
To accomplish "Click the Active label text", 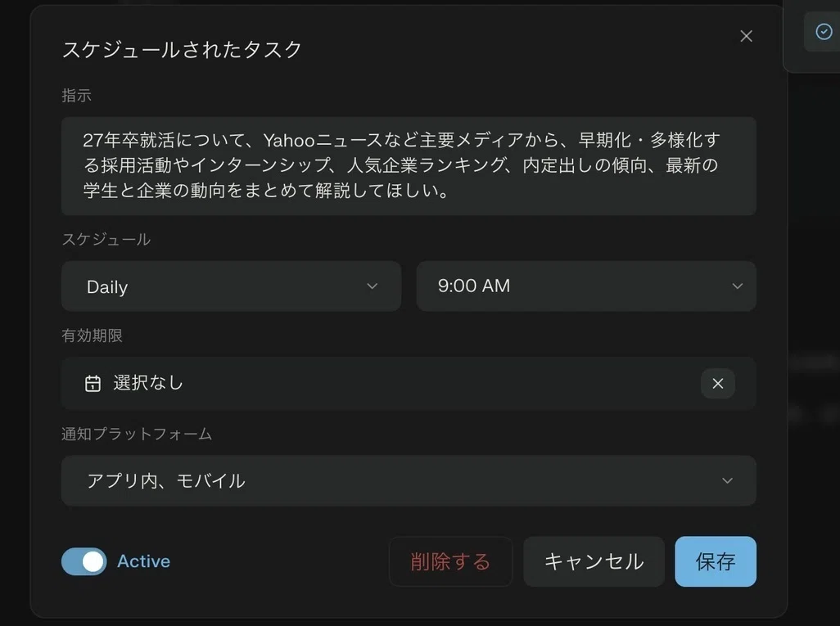I will (143, 561).
